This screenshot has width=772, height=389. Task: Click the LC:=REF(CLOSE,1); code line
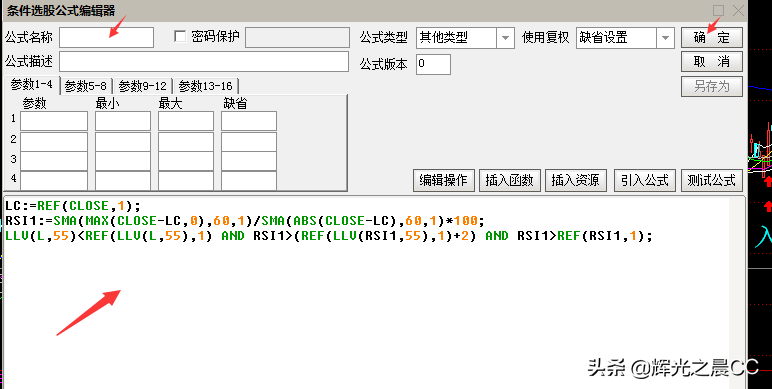click(73, 206)
